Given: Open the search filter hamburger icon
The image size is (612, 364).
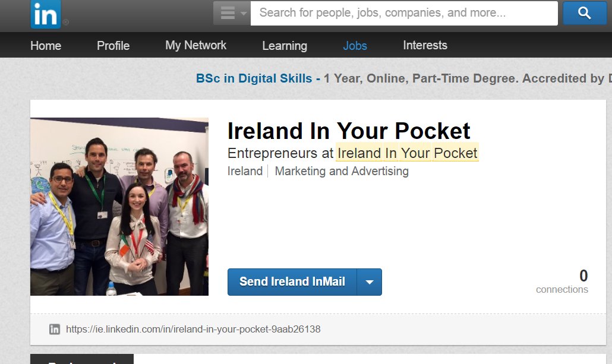Looking at the screenshot, I should pyautogui.click(x=228, y=12).
